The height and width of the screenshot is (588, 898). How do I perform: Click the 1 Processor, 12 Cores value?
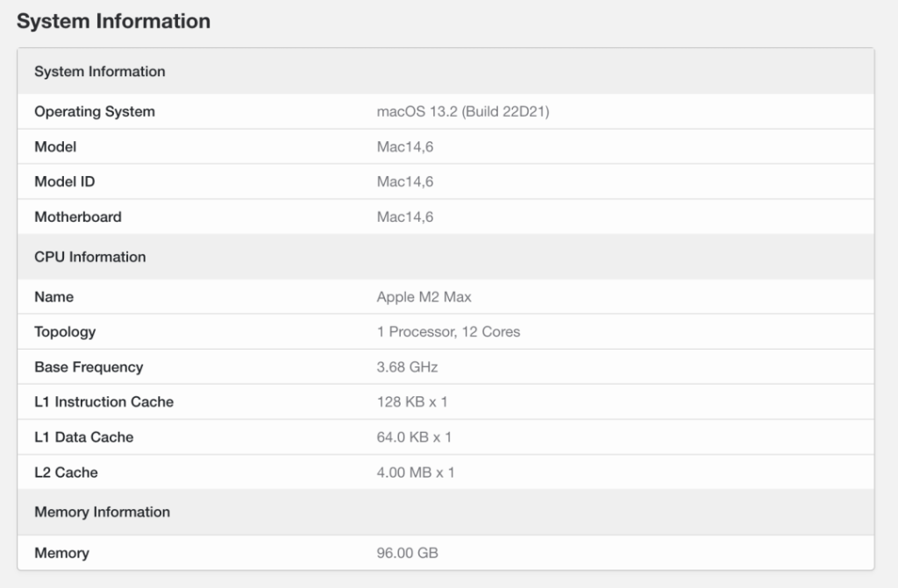[448, 332]
